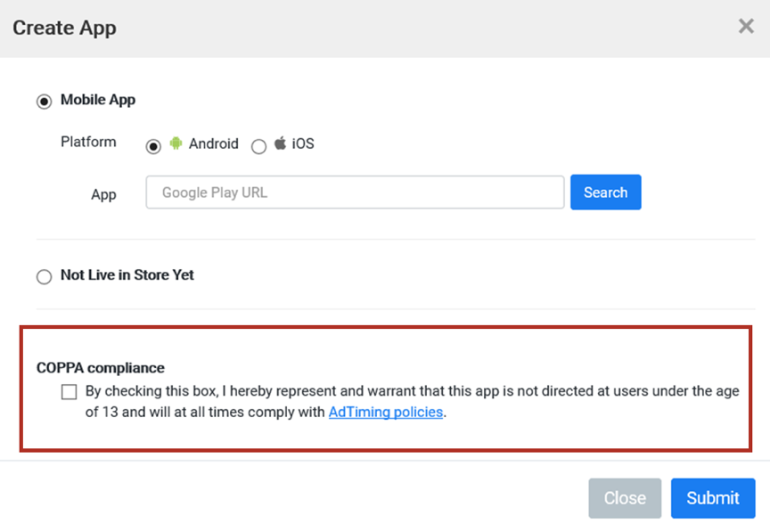Click the COPPA compliance heading

101,367
